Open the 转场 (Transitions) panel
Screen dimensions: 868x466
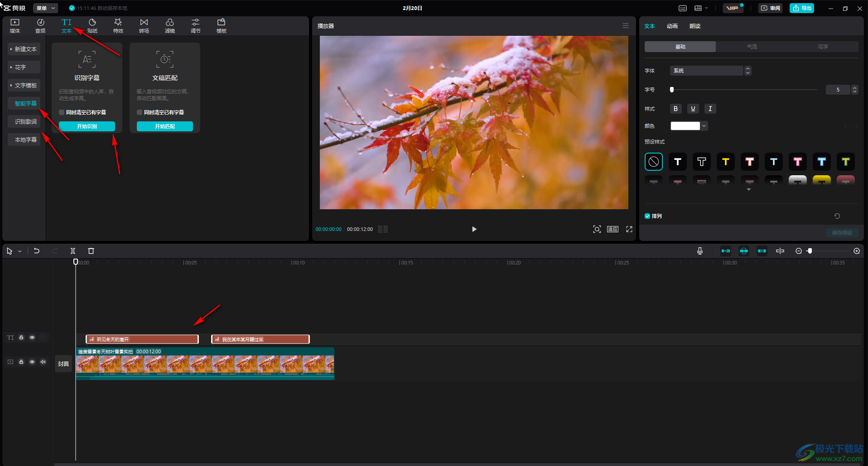point(144,26)
